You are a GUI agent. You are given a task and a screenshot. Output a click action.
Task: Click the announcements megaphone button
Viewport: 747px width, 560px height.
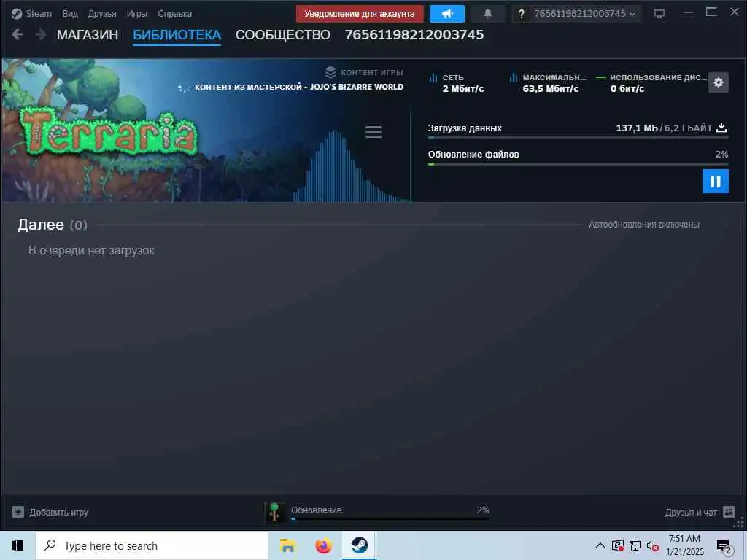pos(447,14)
